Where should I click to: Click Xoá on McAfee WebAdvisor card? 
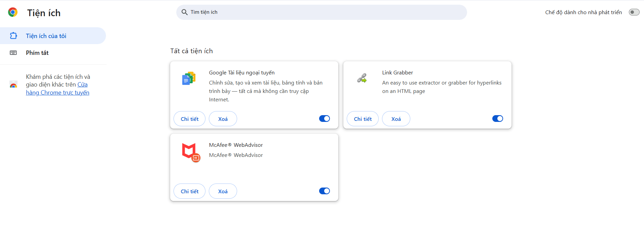223,191
